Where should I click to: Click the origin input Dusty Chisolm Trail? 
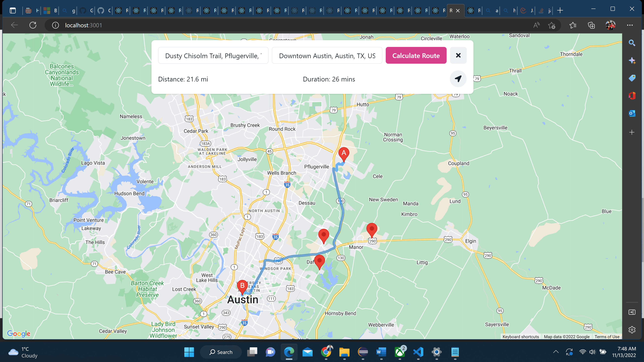coord(213,55)
